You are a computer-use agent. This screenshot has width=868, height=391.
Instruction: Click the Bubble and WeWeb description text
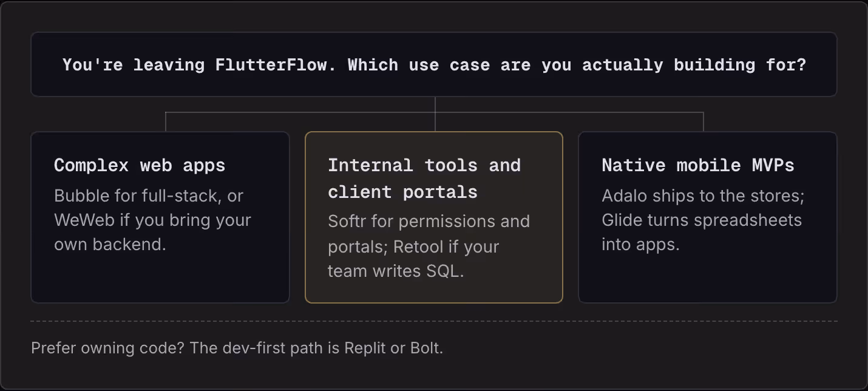152,220
